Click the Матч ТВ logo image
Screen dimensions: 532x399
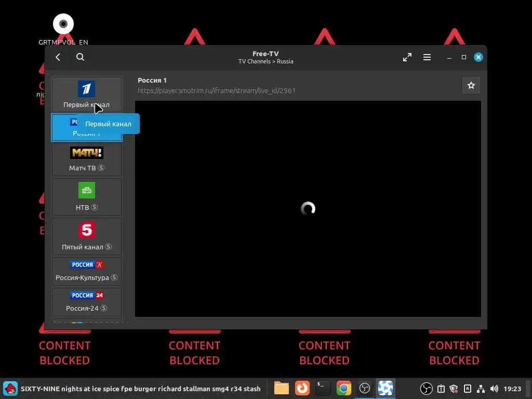tap(87, 153)
